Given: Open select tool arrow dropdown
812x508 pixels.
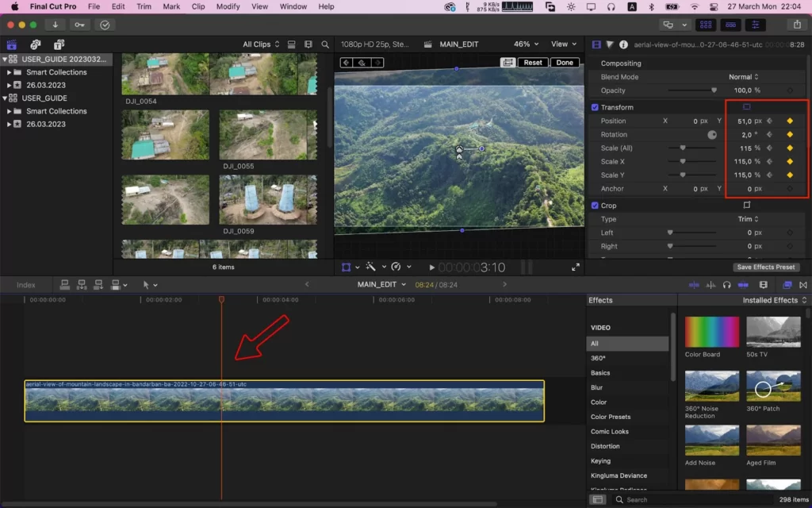Looking at the screenshot, I should [150, 285].
